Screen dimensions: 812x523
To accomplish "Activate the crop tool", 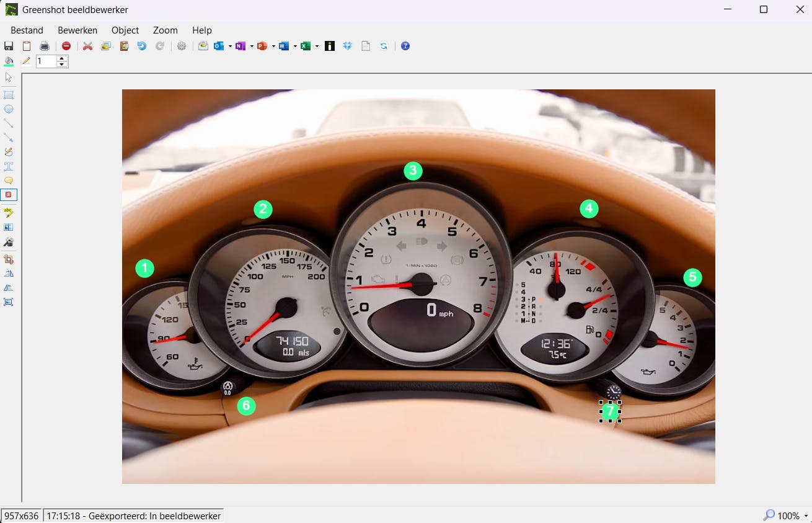I will [x=9, y=259].
